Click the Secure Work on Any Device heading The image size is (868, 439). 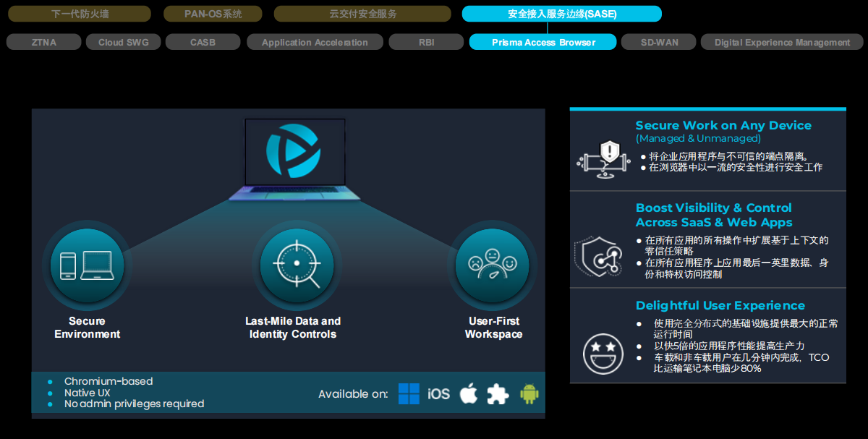tap(723, 126)
